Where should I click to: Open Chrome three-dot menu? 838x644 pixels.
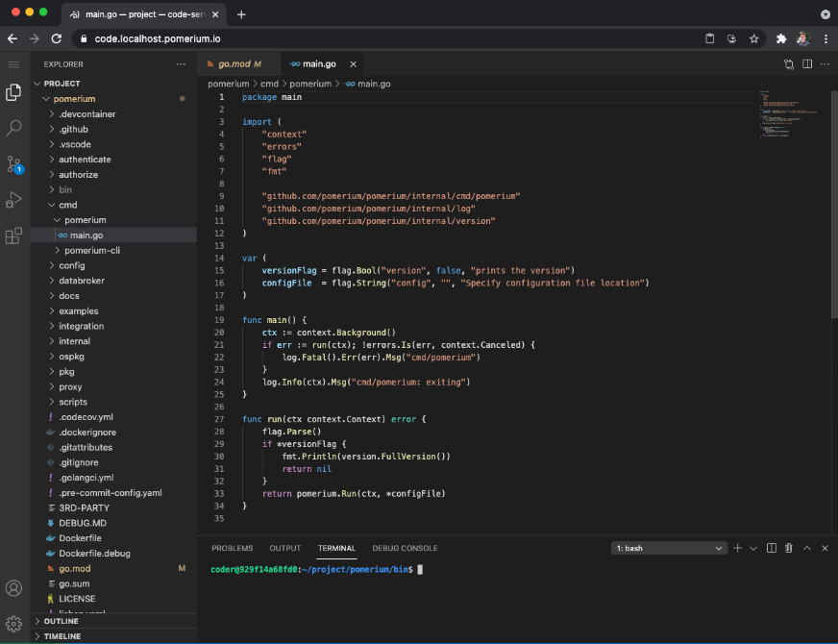[826, 38]
